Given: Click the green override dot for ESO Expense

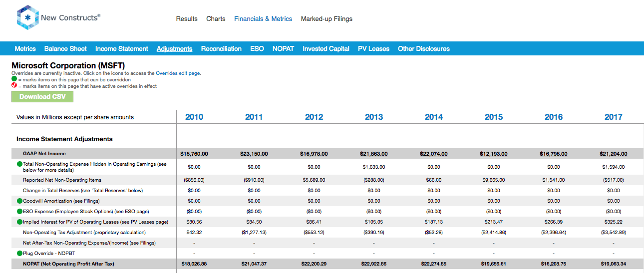Looking at the screenshot, I should (x=20, y=211).
